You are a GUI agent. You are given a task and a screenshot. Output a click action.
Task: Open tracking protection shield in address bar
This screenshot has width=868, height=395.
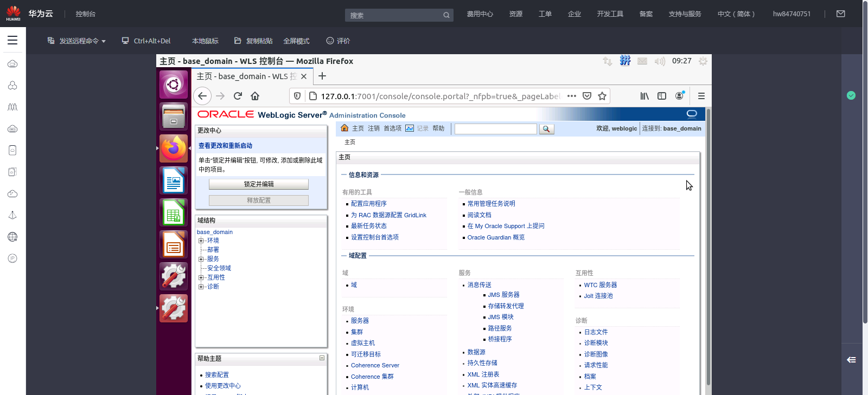pos(297,96)
